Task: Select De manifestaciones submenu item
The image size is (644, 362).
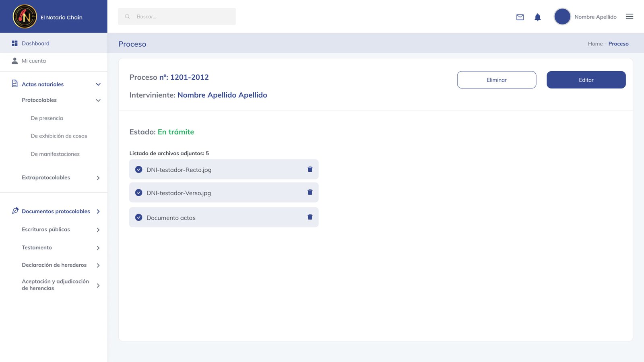Action: [55, 154]
